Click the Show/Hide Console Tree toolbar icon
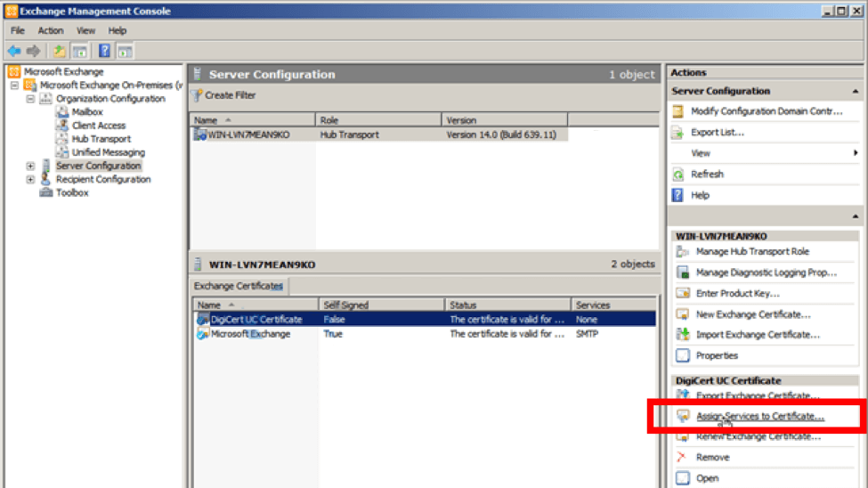 (x=80, y=52)
